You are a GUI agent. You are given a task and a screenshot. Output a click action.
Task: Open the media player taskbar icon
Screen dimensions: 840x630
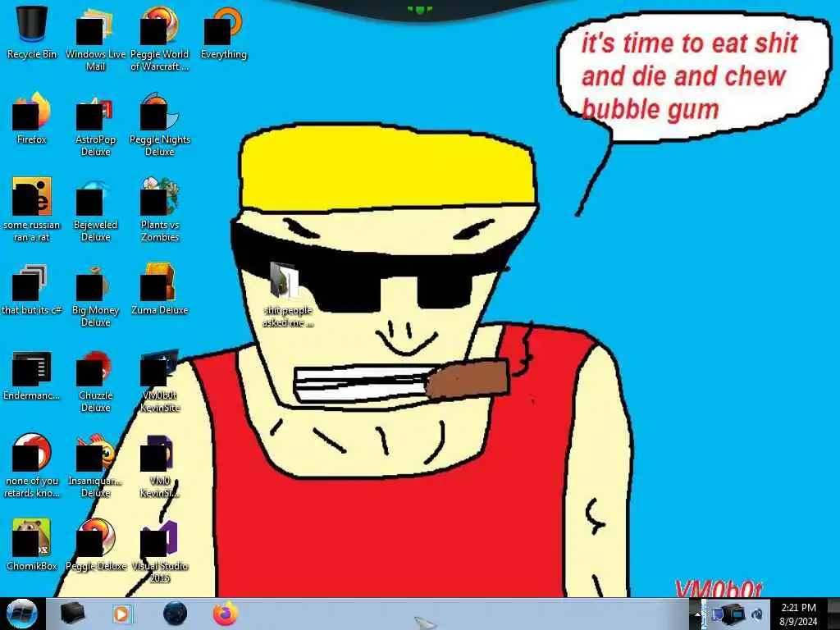[123, 614]
